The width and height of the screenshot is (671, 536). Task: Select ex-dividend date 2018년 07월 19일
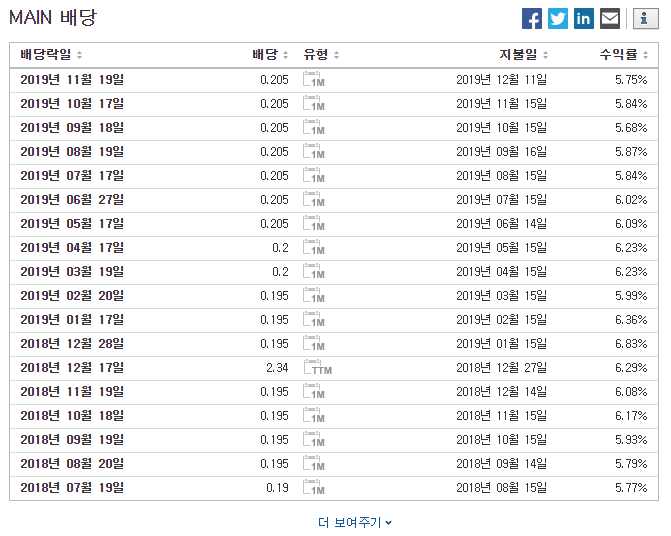72,487
